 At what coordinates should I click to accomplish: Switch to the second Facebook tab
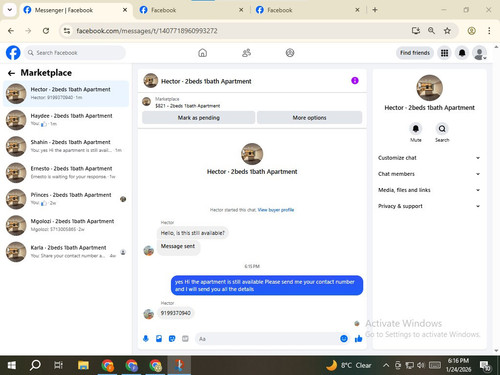tap(191, 10)
